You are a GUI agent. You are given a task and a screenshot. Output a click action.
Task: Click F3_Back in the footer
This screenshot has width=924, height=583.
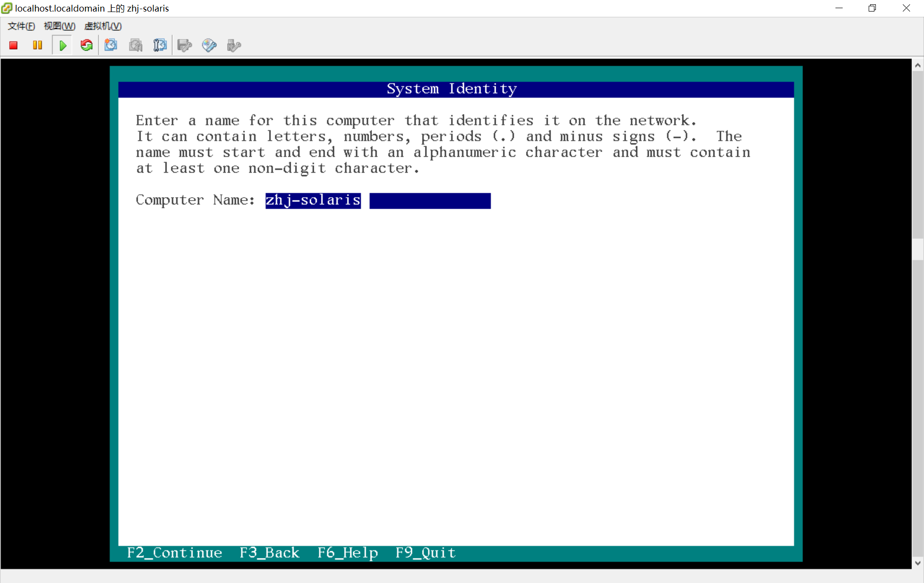[269, 553]
